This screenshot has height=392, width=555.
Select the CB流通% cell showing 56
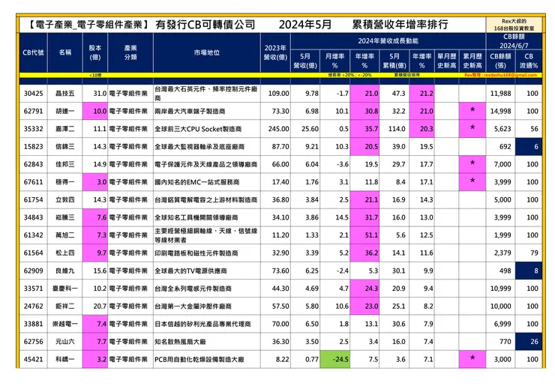click(529, 129)
